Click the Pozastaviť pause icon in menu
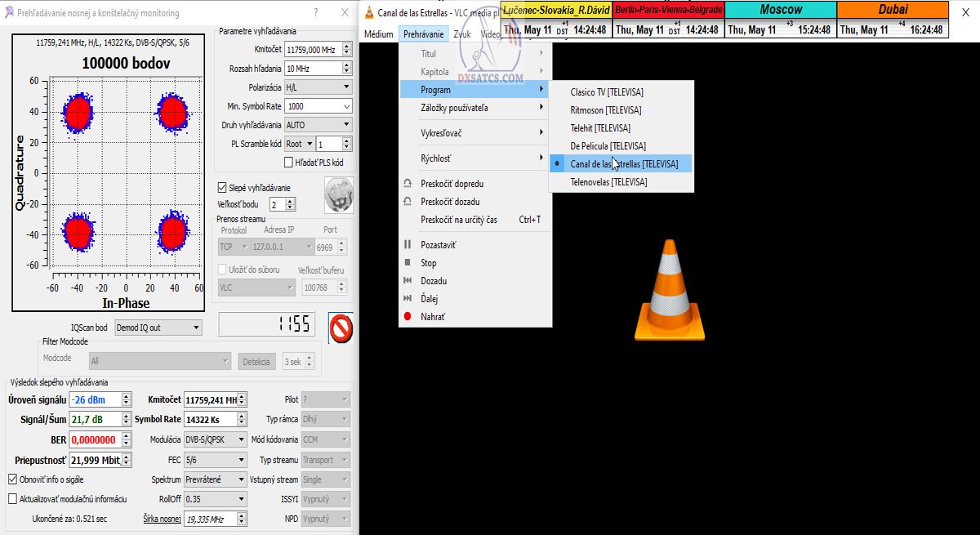 click(x=408, y=245)
